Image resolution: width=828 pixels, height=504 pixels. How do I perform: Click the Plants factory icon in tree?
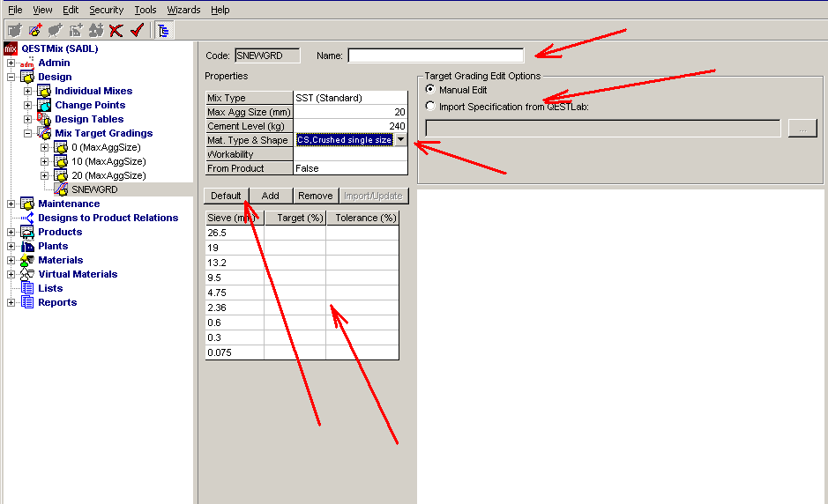pyautogui.click(x=27, y=246)
